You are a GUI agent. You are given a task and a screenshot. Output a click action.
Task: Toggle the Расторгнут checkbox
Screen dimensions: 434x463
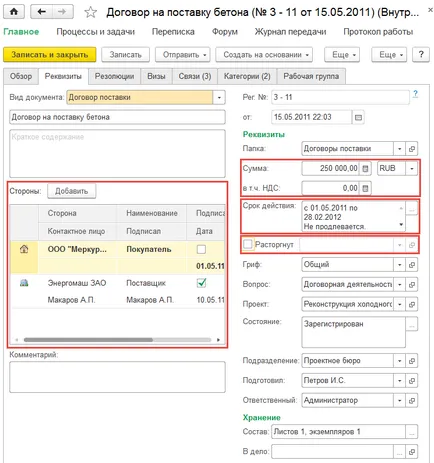point(248,244)
